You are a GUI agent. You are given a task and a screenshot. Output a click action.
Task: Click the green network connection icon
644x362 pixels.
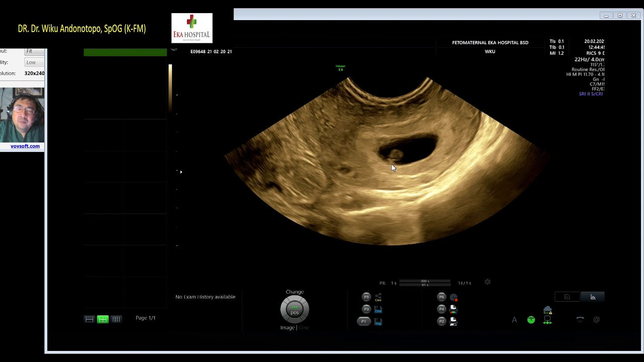tap(547, 320)
